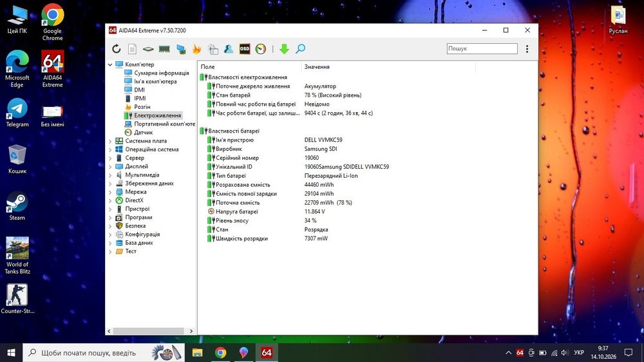The width and height of the screenshot is (644, 362).
Task: Select the Без імені desktop file
Action: pyautogui.click(x=53, y=116)
